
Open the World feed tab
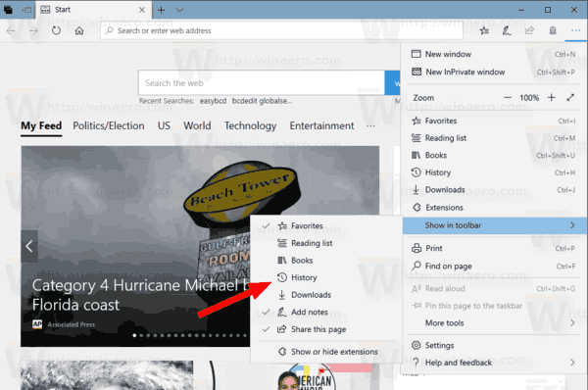coord(197,125)
